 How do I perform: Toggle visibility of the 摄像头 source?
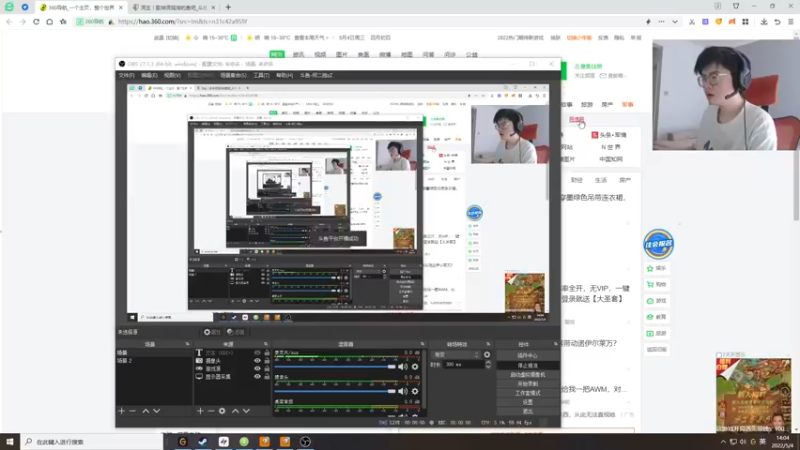(x=257, y=360)
